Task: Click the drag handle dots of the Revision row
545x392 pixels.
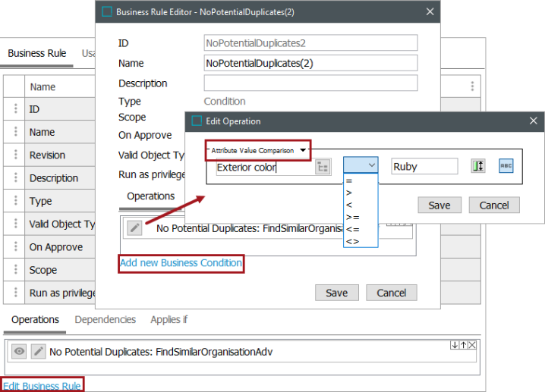Action: [x=16, y=155]
